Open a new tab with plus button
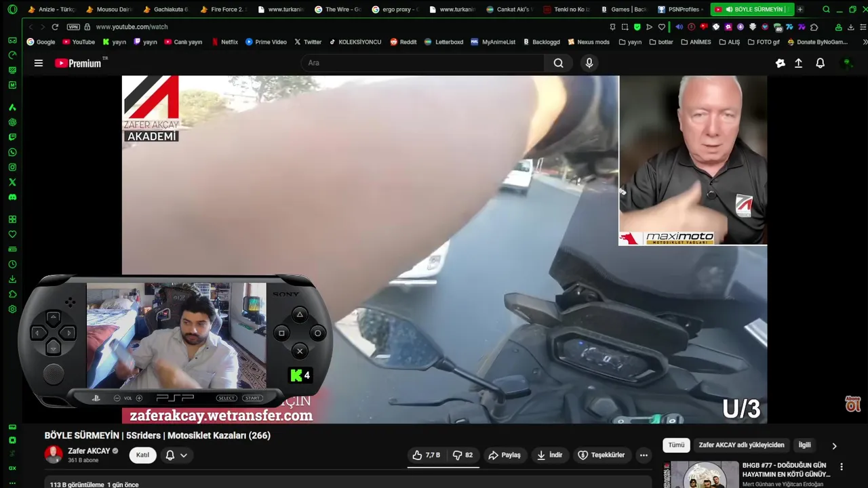868x488 pixels. coord(800,9)
